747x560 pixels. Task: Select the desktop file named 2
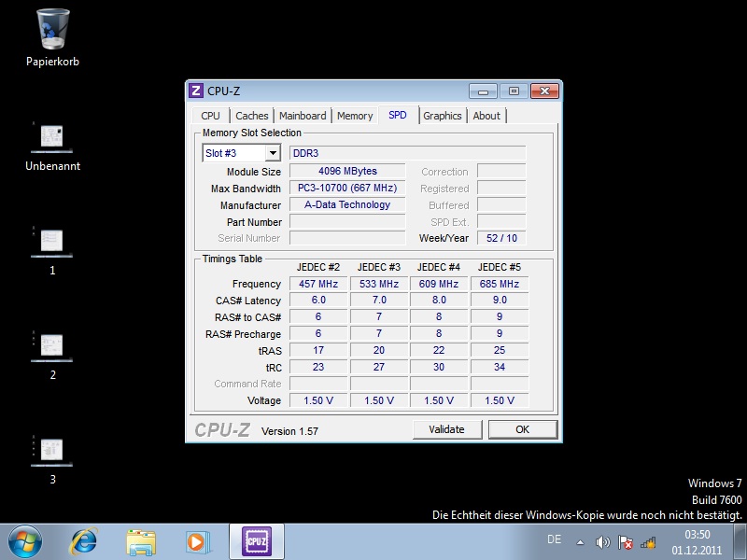pyautogui.click(x=52, y=346)
